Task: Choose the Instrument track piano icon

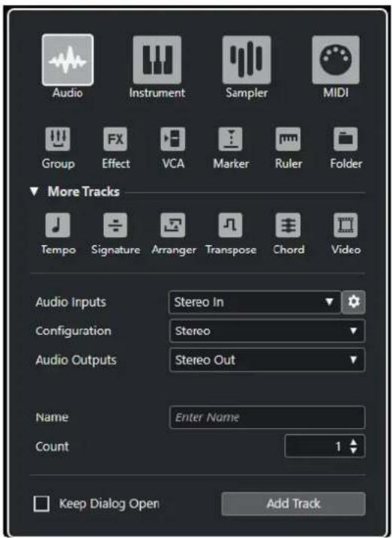Action: (x=157, y=59)
